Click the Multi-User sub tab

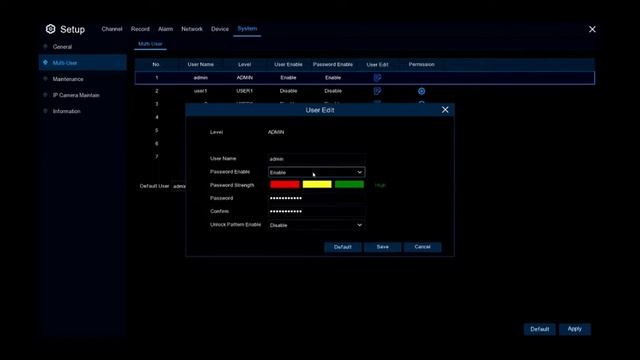click(x=150, y=44)
